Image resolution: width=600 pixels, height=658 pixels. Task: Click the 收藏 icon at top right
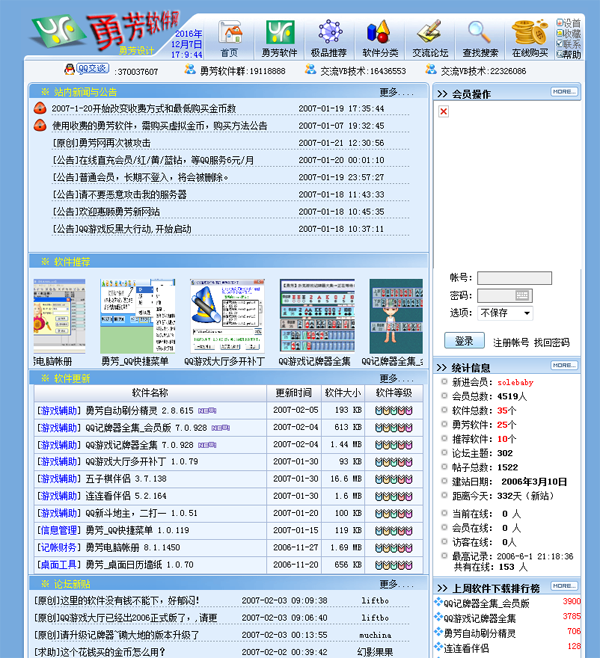click(x=559, y=33)
